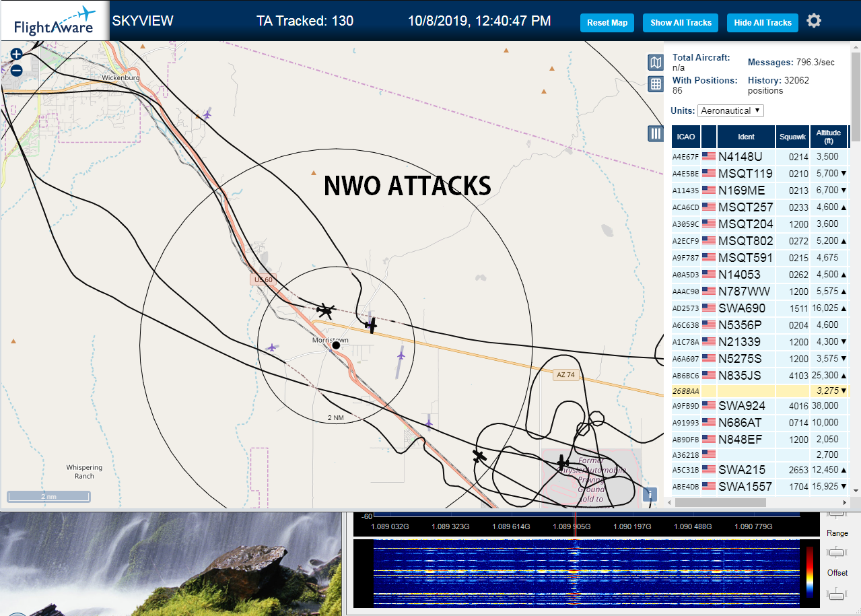Select the MSQT119 aircraft row
The image size is (861, 616).
(761, 173)
